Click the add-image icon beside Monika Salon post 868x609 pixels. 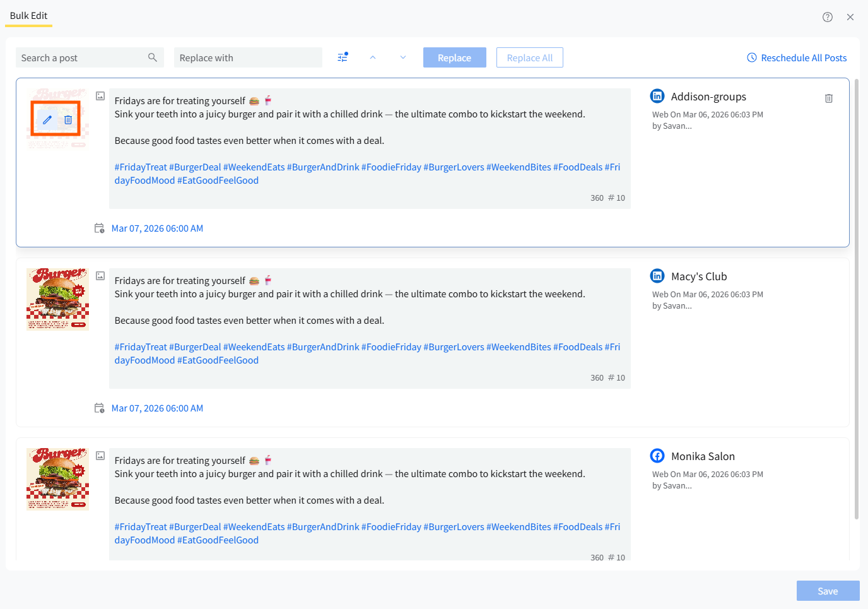pos(100,456)
